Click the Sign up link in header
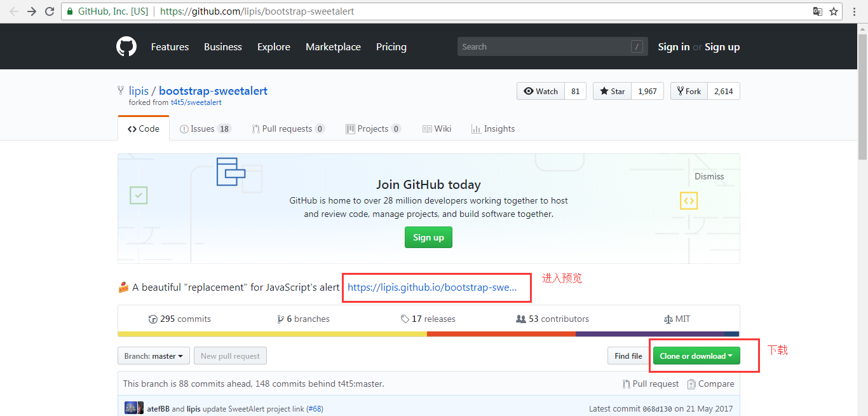This screenshot has height=416, width=868. (722, 47)
